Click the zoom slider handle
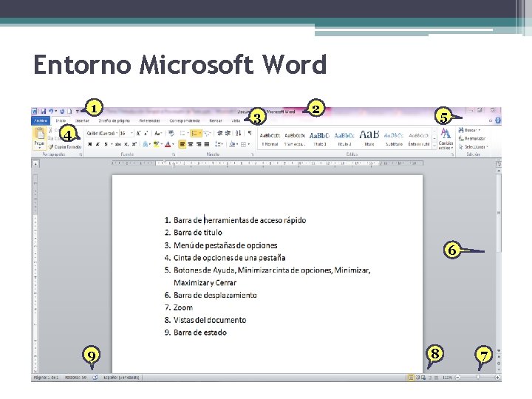The image size is (532, 399). 478,377
